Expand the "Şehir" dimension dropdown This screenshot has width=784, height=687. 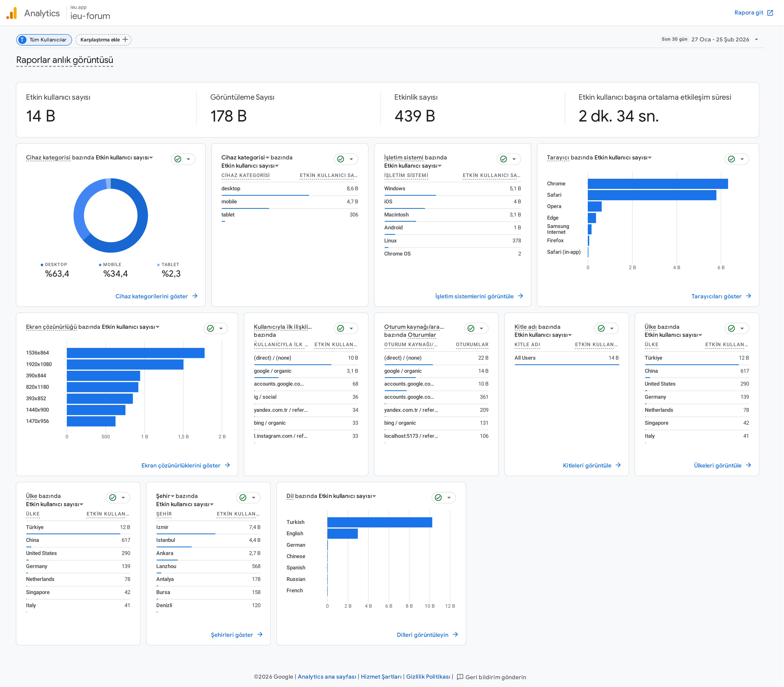coord(173,496)
